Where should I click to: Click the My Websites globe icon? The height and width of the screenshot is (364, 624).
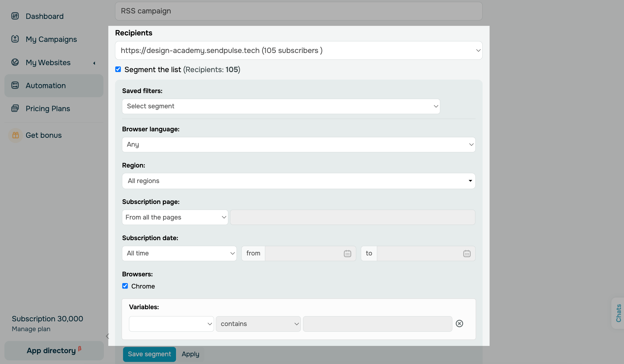pos(15,62)
